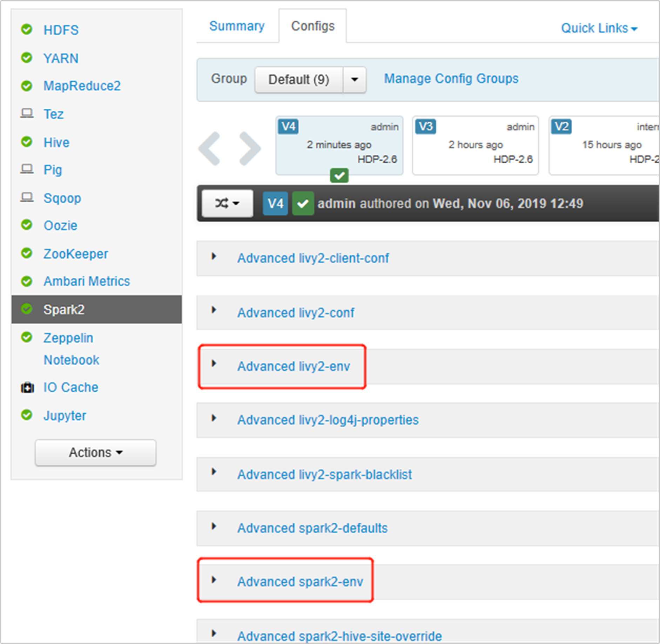
Task: Click the left version navigation arrow
Action: coord(210,149)
